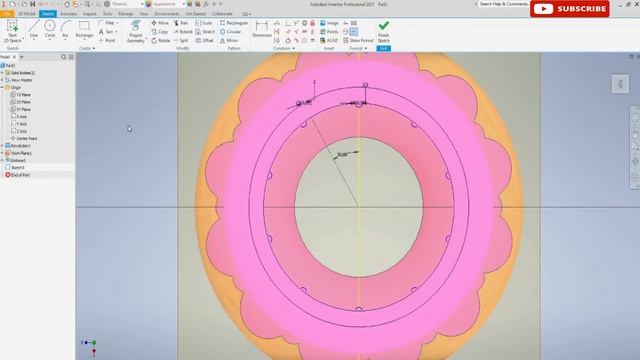The width and height of the screenshot is (640, 360).
Task: Click End of Part marker
Action: click(x=17, y=175)
